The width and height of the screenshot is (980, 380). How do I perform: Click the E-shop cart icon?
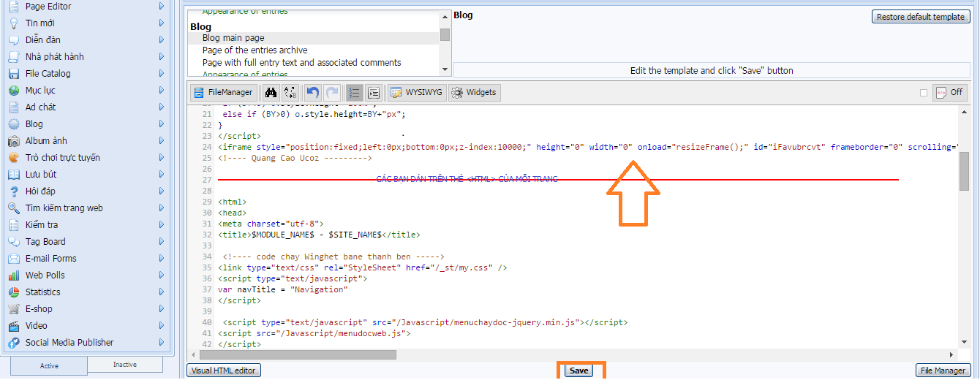click(x=13, y=308)
